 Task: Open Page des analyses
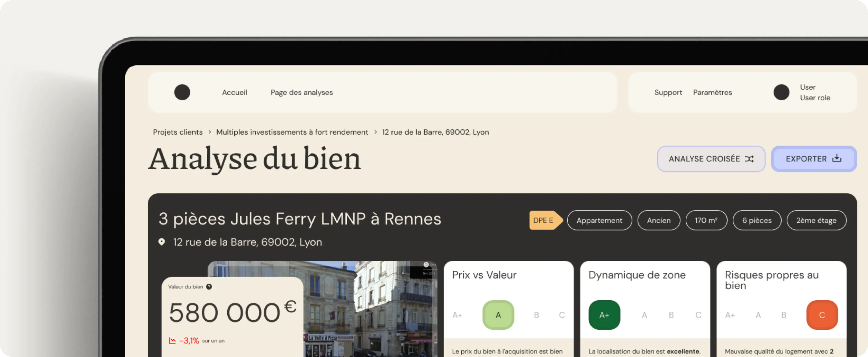pyautogui.click(x=302, y=92)
